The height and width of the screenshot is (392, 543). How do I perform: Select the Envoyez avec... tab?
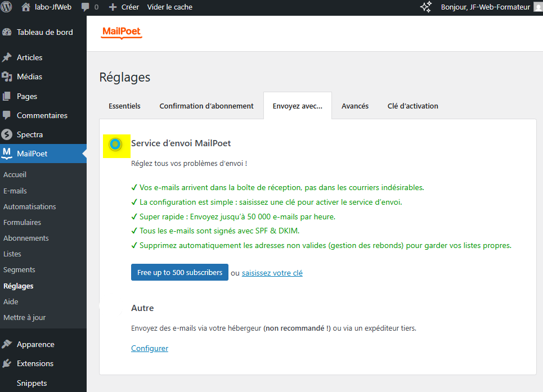pyautogui.click(x=298, y=106)
